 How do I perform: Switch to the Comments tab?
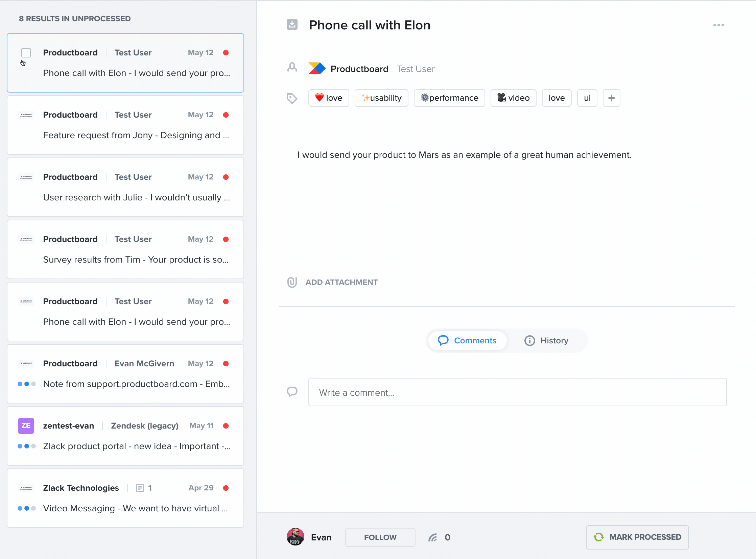click(x=467, y=340)
